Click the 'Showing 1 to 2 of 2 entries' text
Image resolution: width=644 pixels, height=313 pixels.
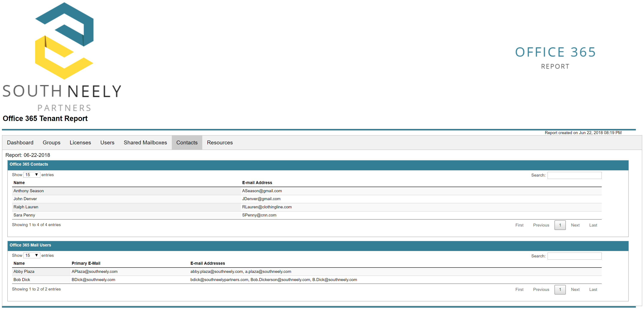pos(36,289)
